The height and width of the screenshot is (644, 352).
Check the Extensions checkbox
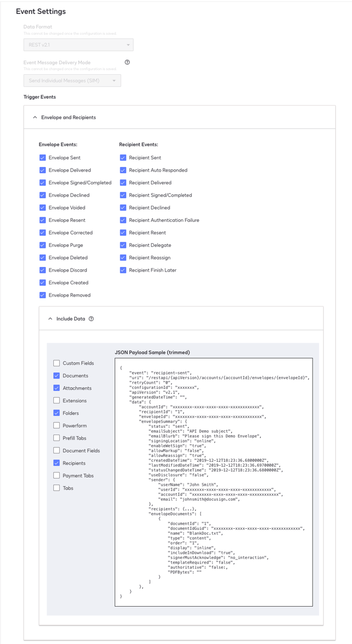(x=57, y=401)
